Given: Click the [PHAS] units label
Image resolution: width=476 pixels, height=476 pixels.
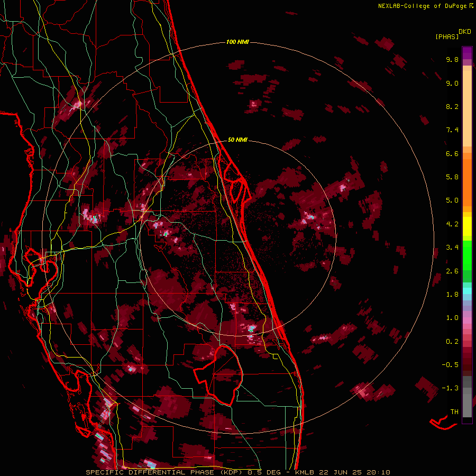Looking at the screenshot, I should (x=447, y=37).
